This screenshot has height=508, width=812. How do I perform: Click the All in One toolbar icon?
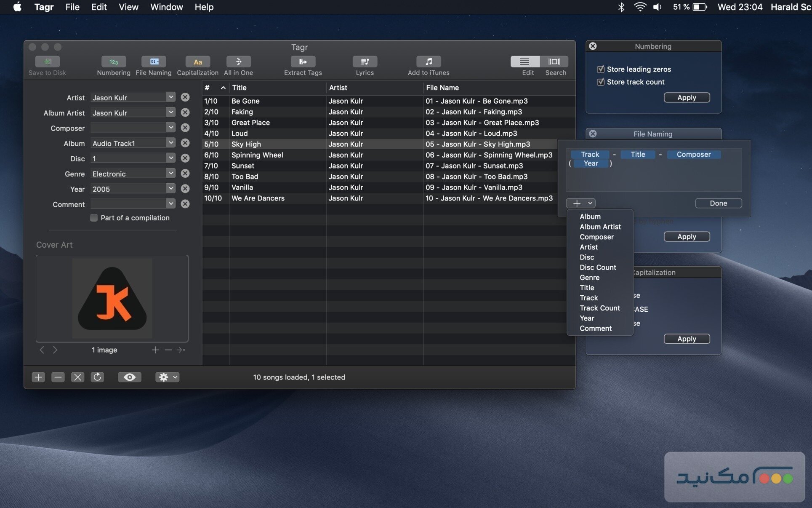(238, 62)
